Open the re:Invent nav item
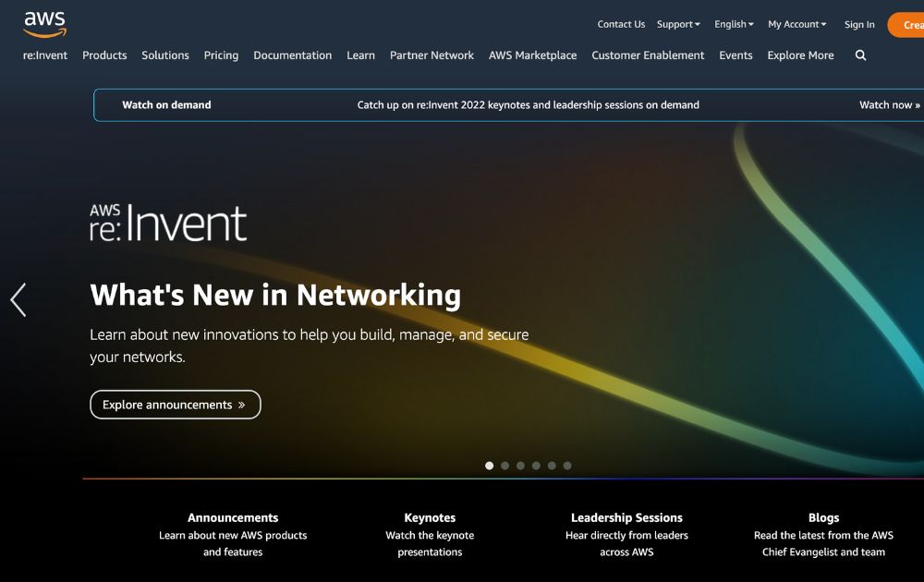This screenshot has width=924, height=582. pos(45,55)
